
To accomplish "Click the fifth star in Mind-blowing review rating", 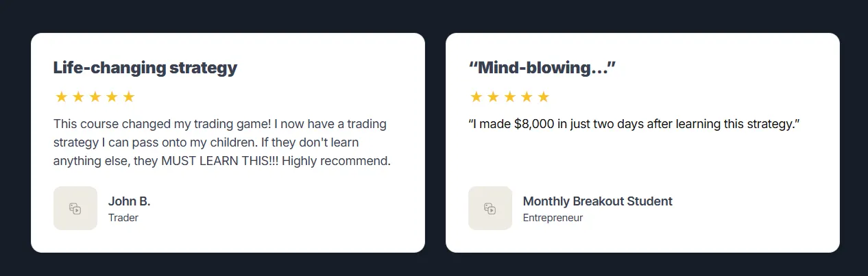I will 544,97.
